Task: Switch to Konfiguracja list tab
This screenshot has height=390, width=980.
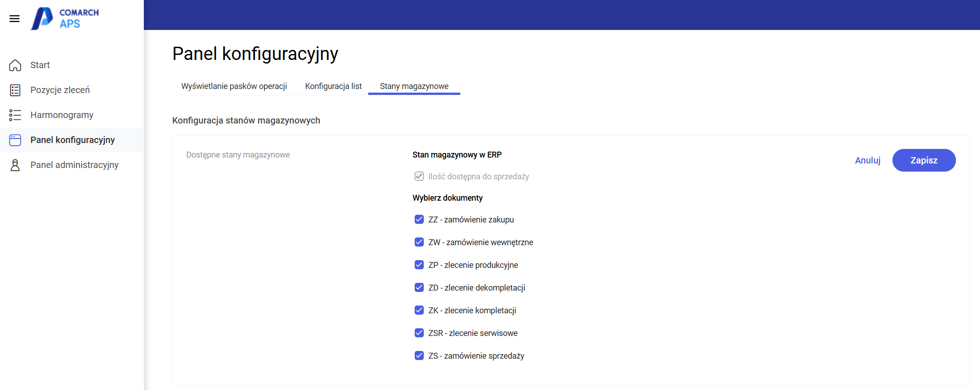Action: tap(333, 86)
